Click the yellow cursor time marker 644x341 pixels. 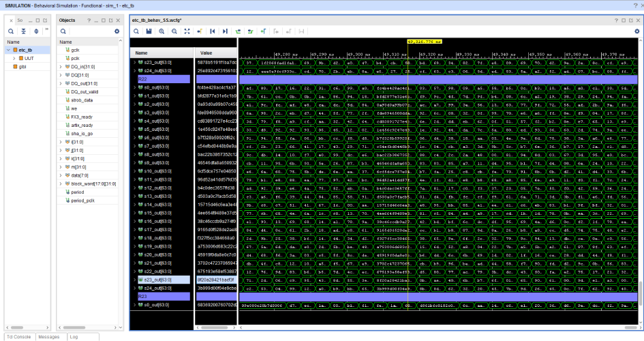(x=425, y=42)
